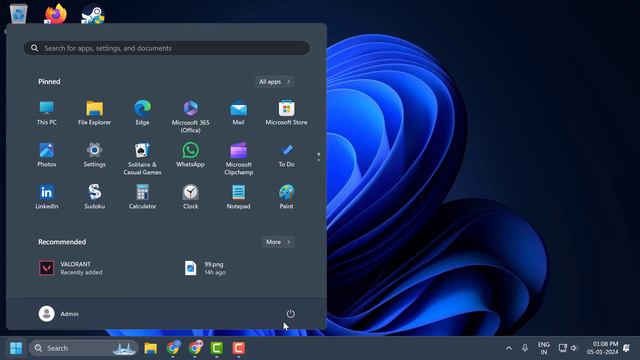The width and height of the screenshot is (640, 360).
Task: Select the Recycle Bin desktop icon
Action: [18, 14]
